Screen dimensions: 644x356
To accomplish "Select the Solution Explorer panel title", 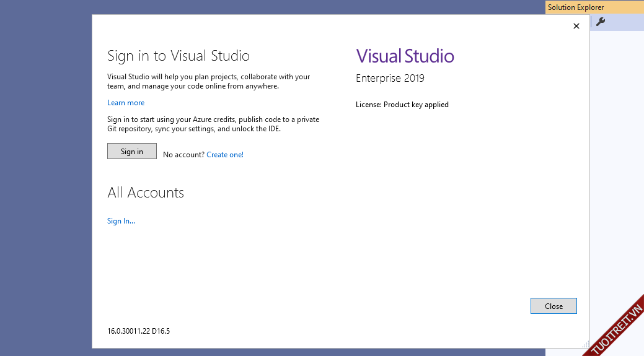I will coord(575,7).
